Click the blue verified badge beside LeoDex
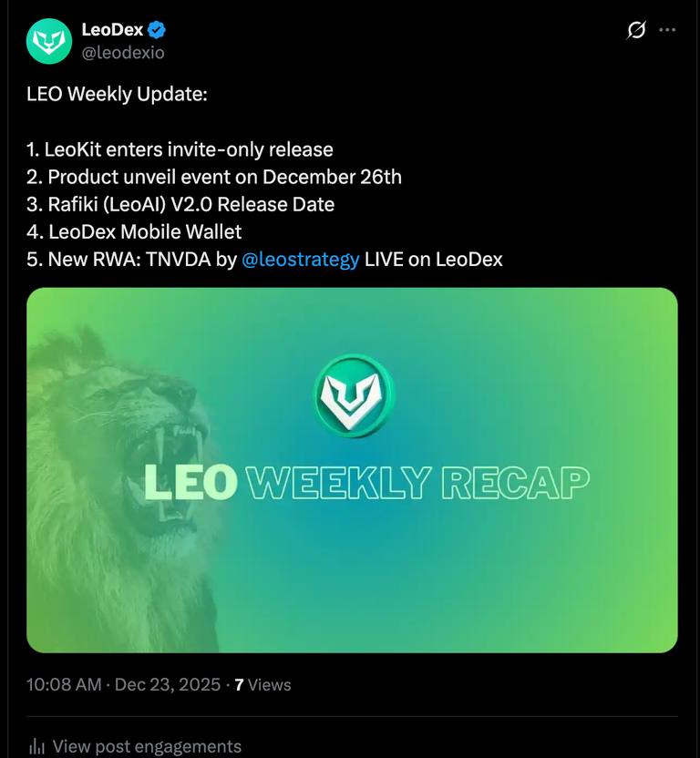The image size is (700, 758). click(156, 30)
